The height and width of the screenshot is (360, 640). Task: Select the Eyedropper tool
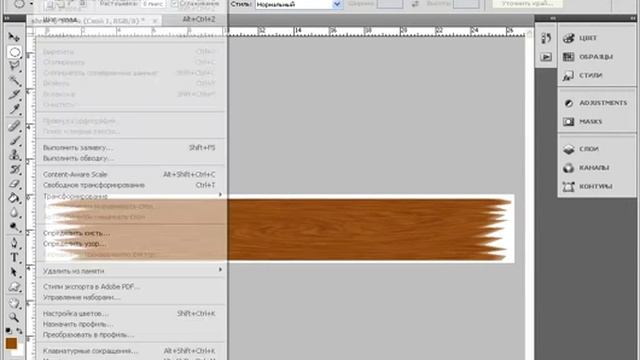[x=14, y=109]
